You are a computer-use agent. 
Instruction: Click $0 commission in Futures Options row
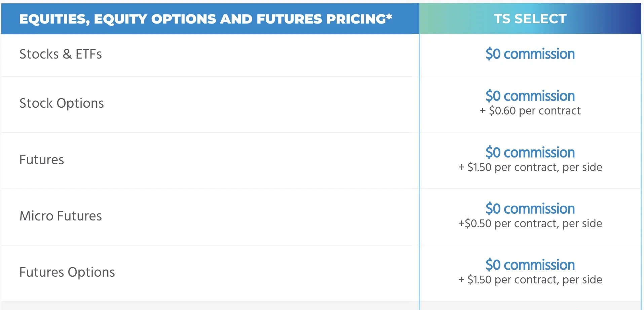530,265
